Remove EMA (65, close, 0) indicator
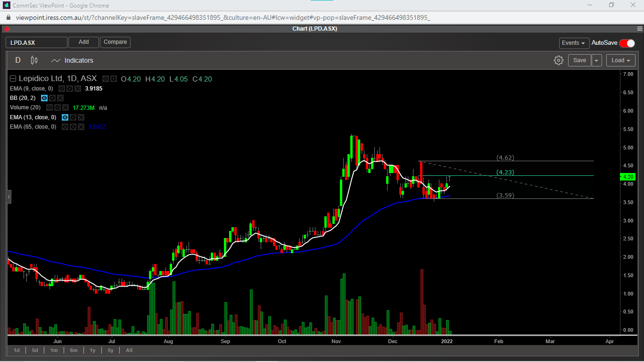This screenshot has width=644, height=362. click(x=81, y=127)
